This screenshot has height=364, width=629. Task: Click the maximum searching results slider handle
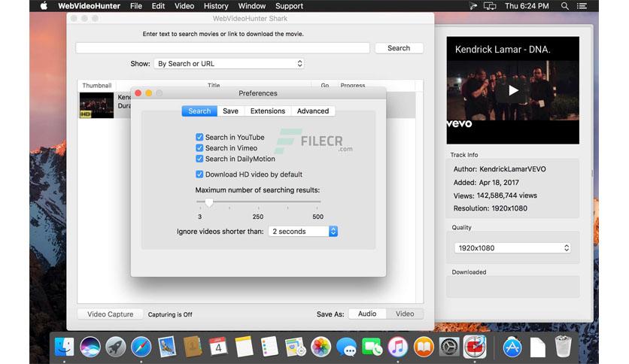209,202
